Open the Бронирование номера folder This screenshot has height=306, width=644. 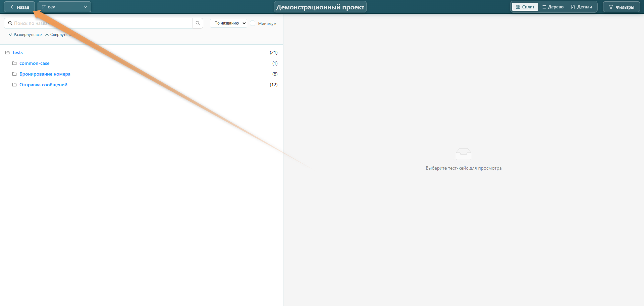click(x=45, y=74)
